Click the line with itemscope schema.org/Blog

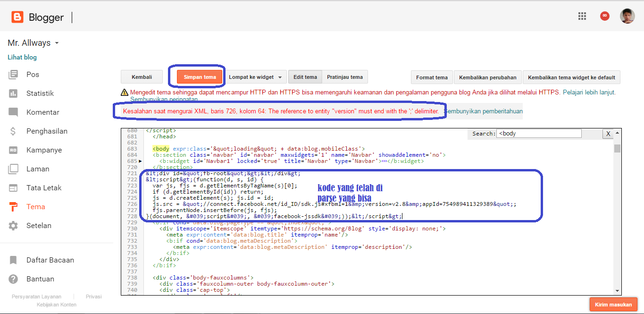pyautogui.click(x=302, y=229)
